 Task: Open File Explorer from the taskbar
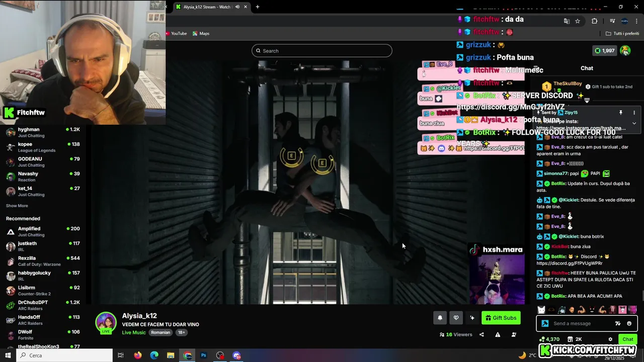pos(171,355)
